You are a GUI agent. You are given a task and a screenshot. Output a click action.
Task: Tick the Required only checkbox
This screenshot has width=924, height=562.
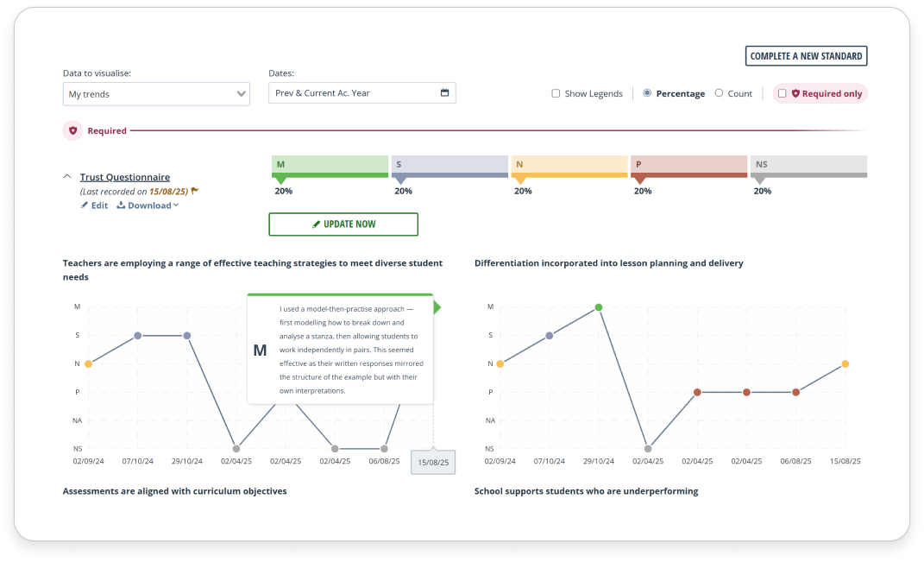coord(782,93)
